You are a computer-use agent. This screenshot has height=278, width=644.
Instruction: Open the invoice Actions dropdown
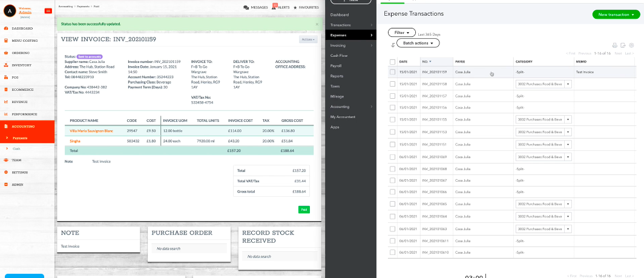point(308,39)
